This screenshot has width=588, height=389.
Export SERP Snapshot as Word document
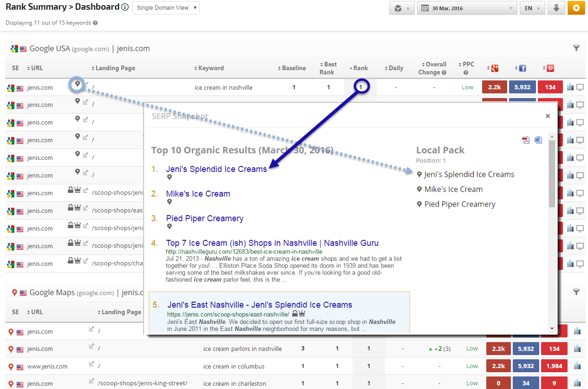point(538,140)
